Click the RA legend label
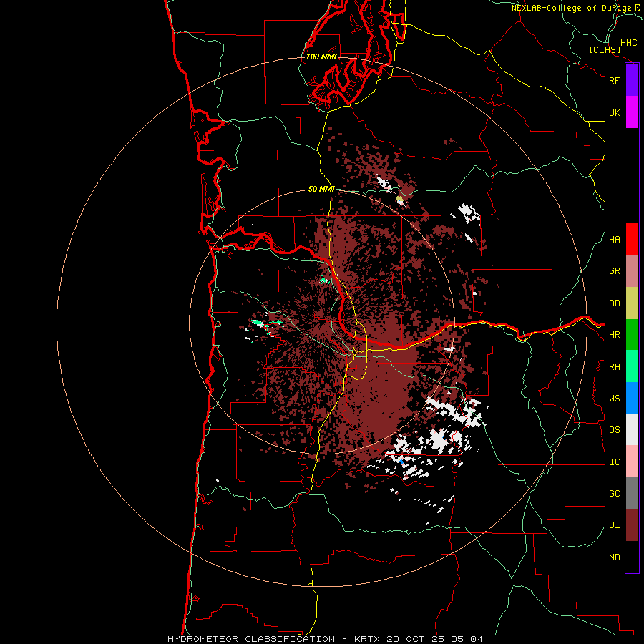The image size is (644, 644). (x=614, y=367)
